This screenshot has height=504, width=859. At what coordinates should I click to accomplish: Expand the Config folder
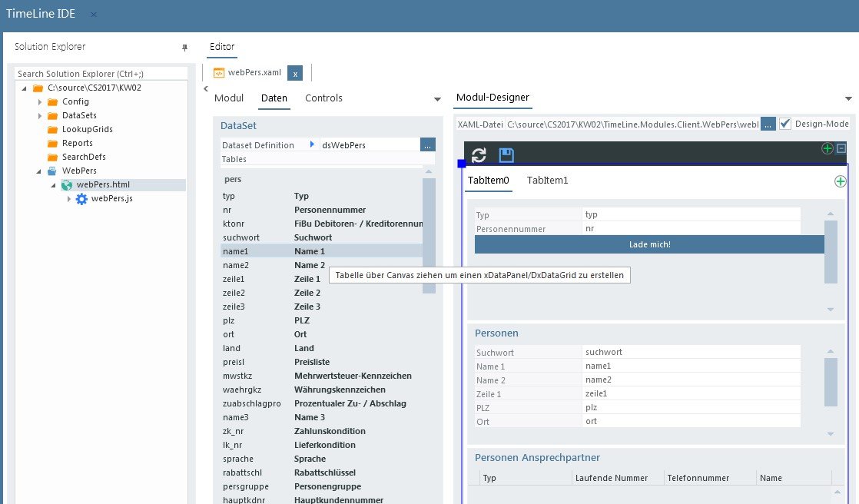pos(40,102)
